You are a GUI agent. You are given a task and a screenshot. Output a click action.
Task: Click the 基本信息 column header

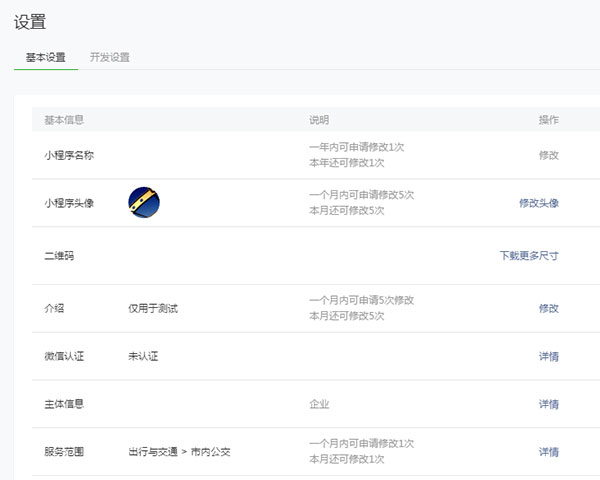point(64,120)
